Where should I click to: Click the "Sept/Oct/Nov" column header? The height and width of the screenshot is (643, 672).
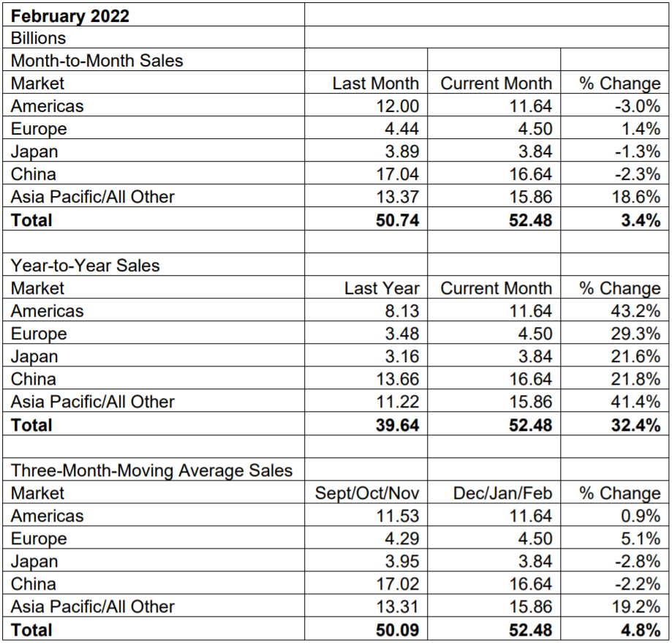click(367, 493)
